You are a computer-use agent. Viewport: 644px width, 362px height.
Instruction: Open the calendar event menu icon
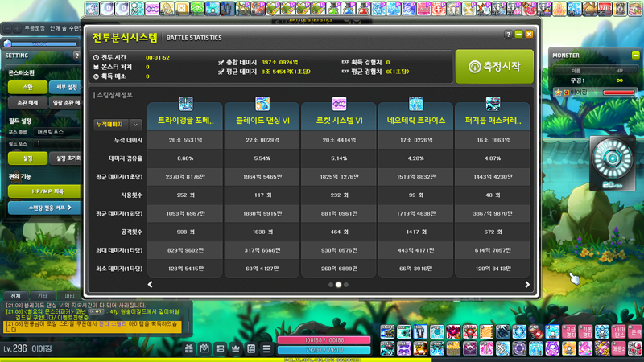204,349
